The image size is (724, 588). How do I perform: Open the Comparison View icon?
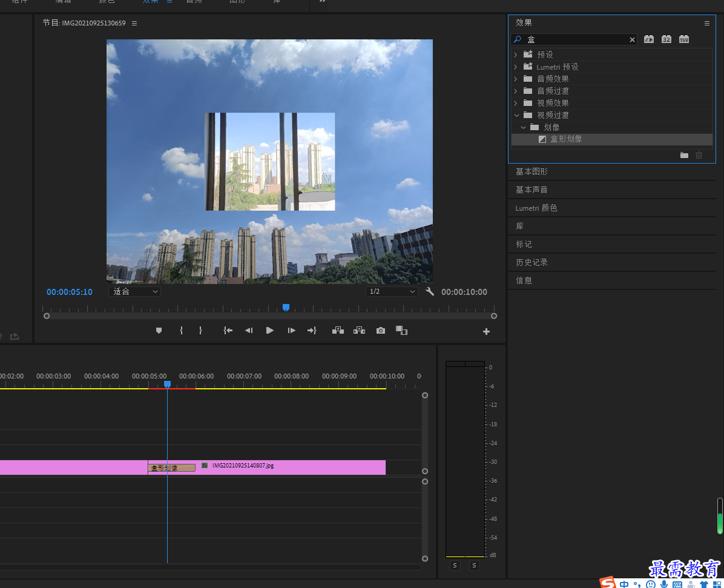click(402, 331)
